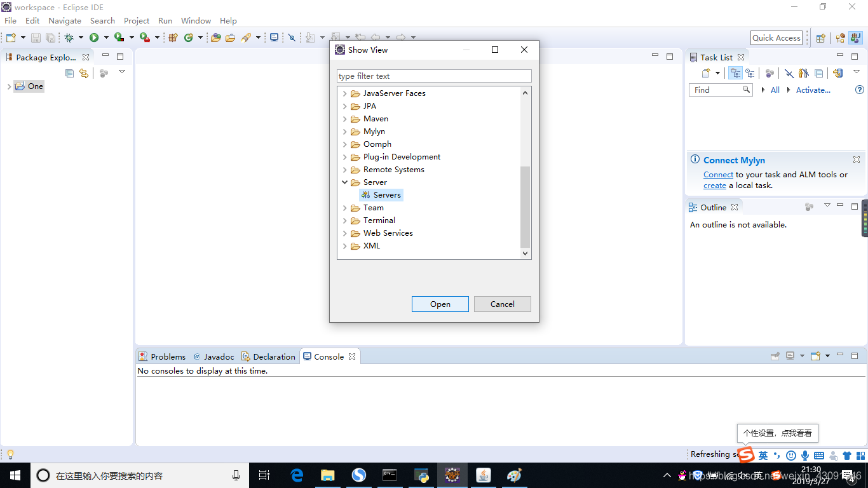
Task: Toggle Categorized presentation in Task List
Action: pos(736,73)
